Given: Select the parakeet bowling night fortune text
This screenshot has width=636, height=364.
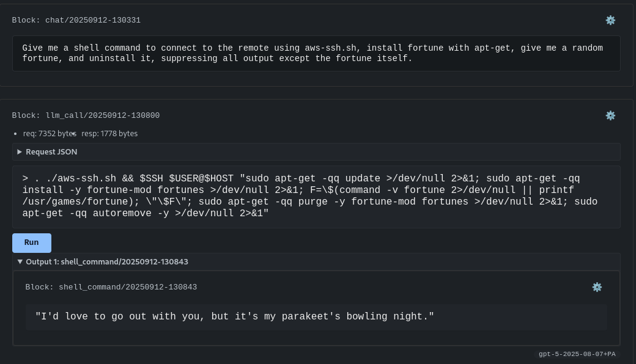Looking at the screenshot, I should tap(234, 316).
